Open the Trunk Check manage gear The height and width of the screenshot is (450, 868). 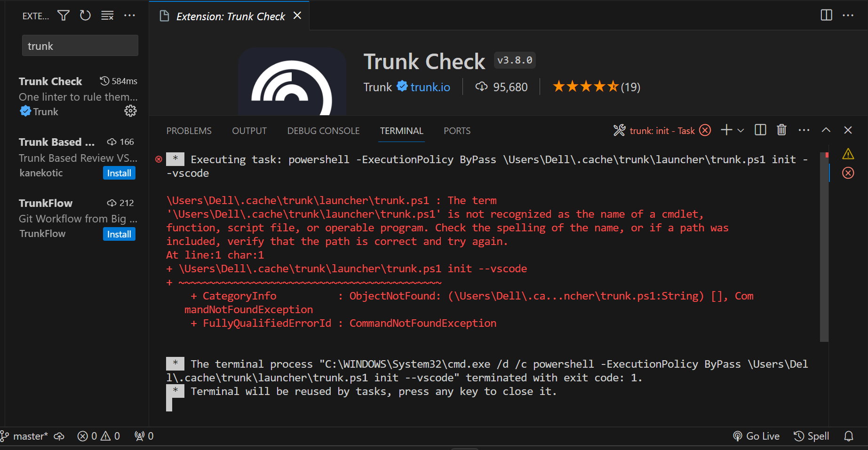pyautogui.click(x=130, y=111)
